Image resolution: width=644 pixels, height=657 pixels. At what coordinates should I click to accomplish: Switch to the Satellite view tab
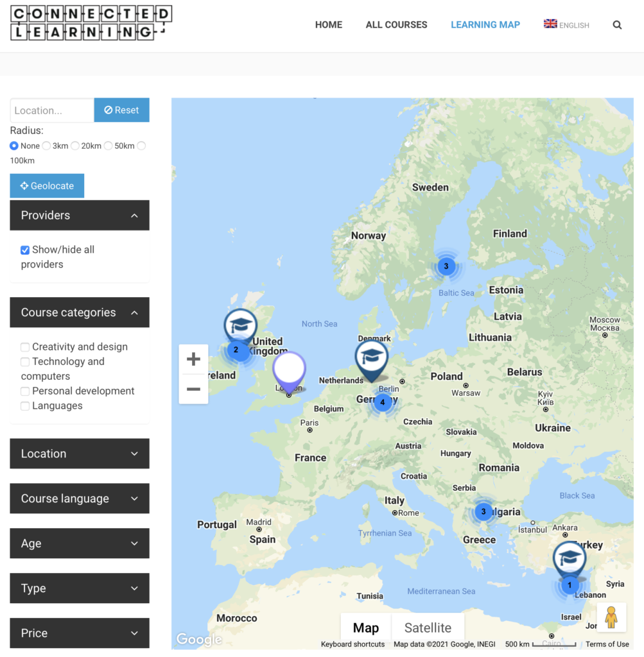tap(428, 627)
